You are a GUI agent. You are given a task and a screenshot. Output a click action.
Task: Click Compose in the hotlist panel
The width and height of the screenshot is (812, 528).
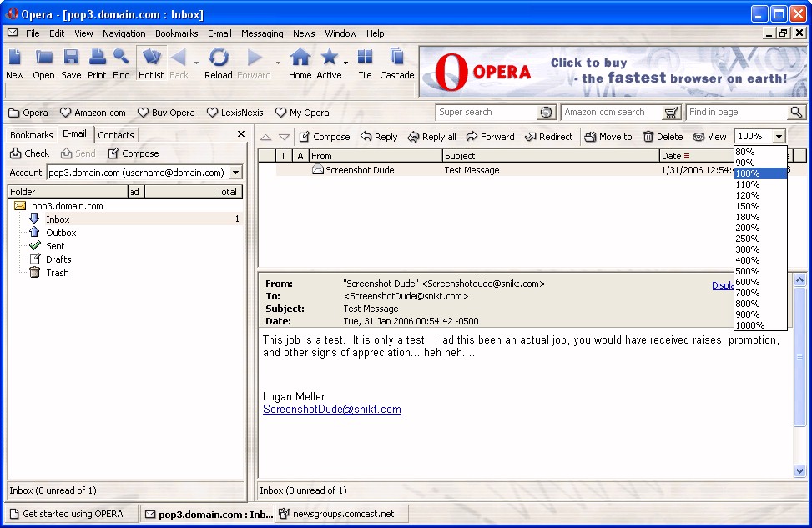[x=134, y=153]
